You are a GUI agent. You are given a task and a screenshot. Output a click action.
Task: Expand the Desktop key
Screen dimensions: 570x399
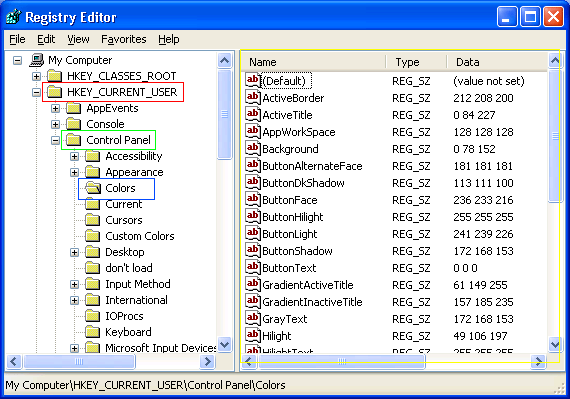[x=75, y=252]
